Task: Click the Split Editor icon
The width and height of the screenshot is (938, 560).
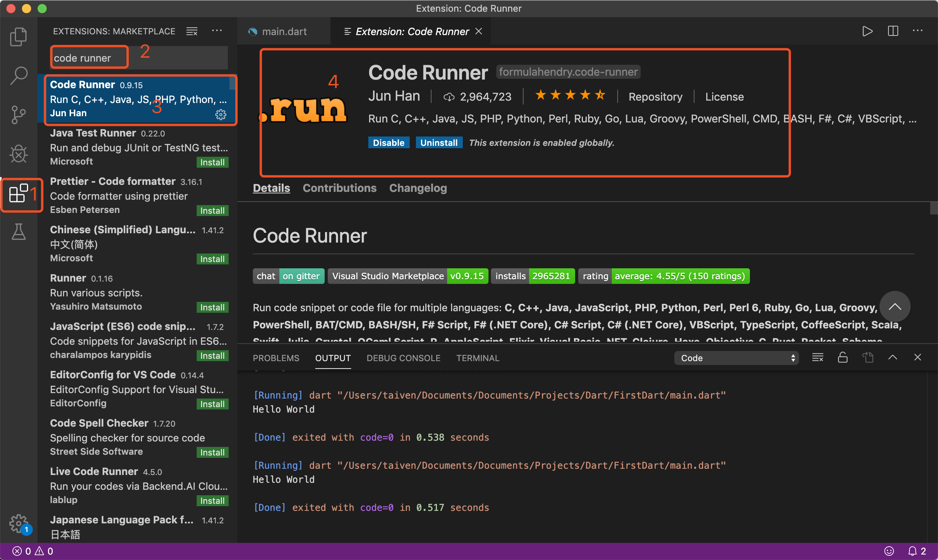Action: 893,31
